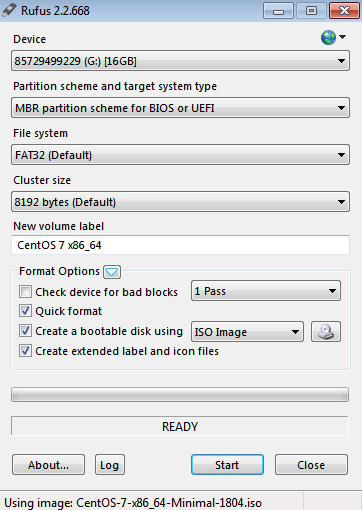Open the FAT32 file system dropdown
362x510 pixels.
[x=180, y=155]
